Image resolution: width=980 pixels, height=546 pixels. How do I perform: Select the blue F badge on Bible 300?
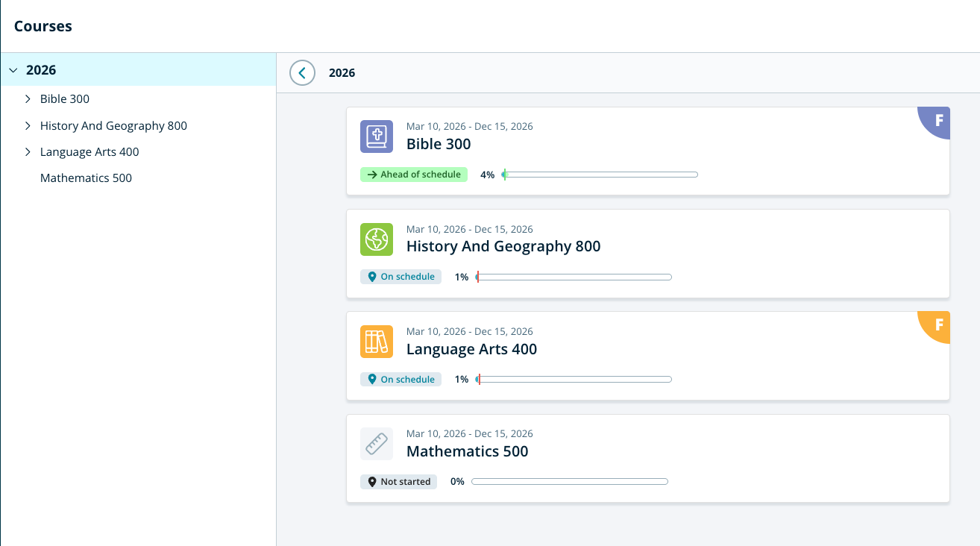pyautogui.click(x=937, y=122)
